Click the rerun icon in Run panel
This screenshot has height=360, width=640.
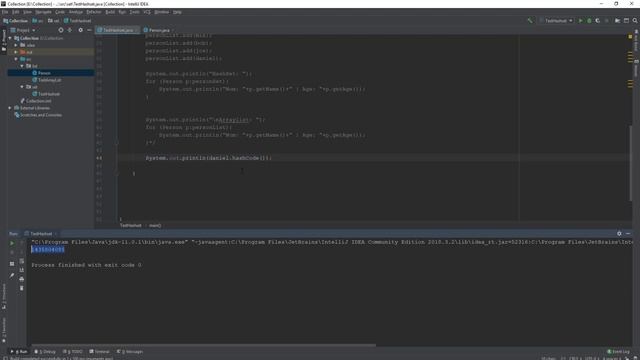[12, 243]
